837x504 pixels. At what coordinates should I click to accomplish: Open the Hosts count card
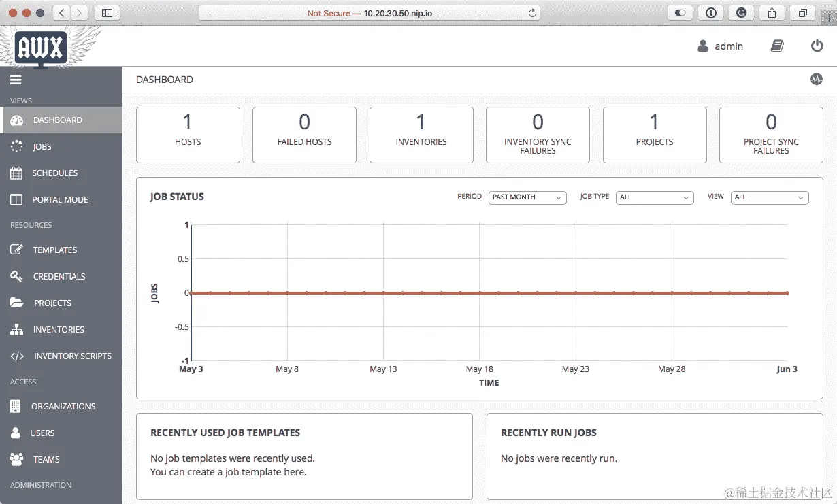click(188, 135)
